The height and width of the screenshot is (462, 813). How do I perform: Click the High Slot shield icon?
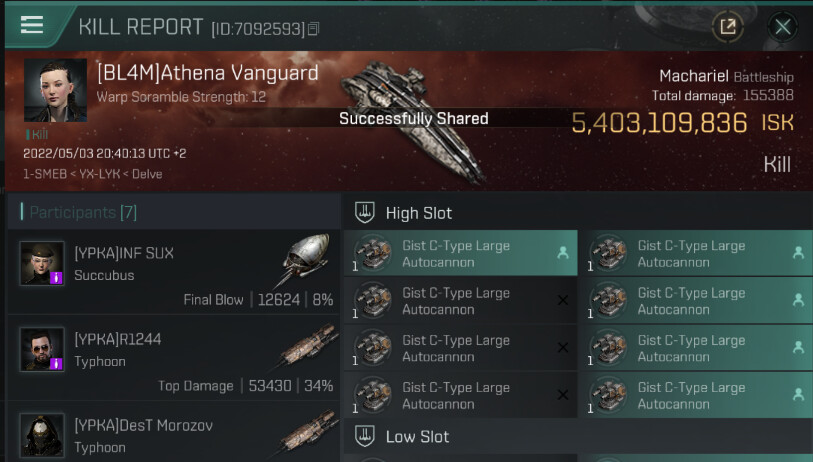tap(365, 213)
